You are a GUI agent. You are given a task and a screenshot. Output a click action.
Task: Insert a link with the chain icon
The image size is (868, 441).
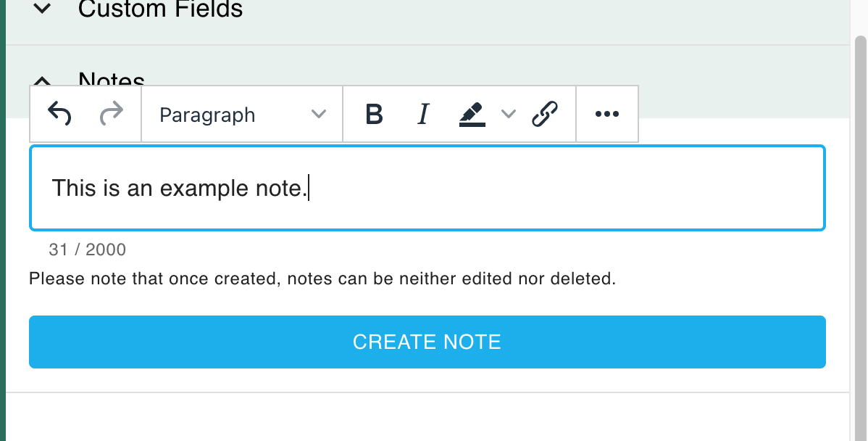(545, 114)
